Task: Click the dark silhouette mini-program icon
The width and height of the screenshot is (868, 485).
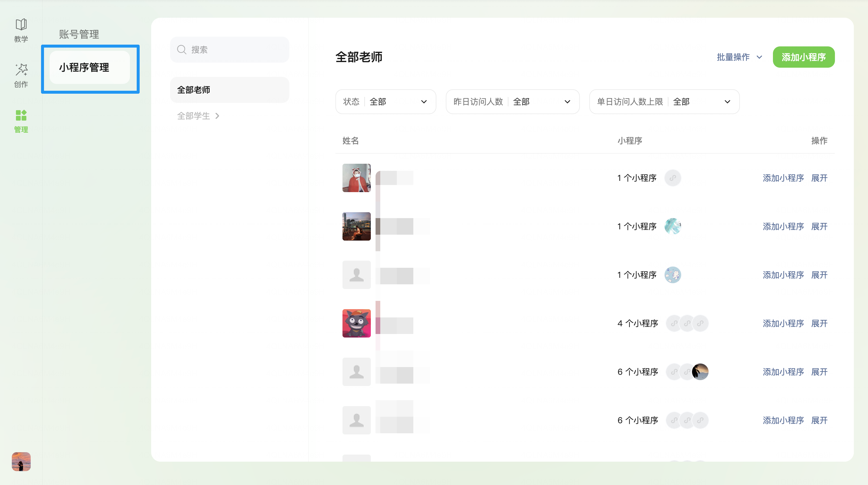Action: (x=700, y=372)
